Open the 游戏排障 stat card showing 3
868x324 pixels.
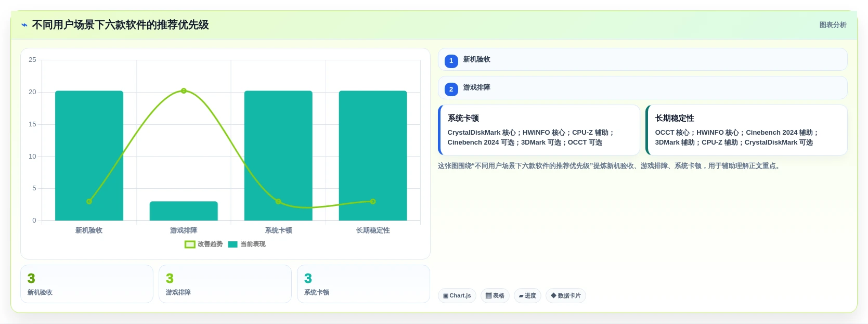click(x=225, y=284)
